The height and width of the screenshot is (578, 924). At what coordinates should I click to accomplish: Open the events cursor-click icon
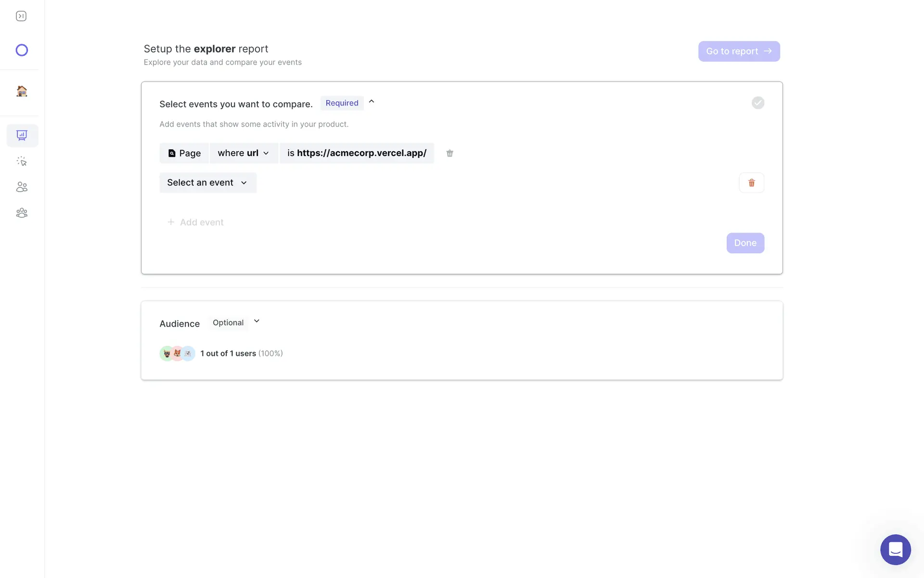22,161
